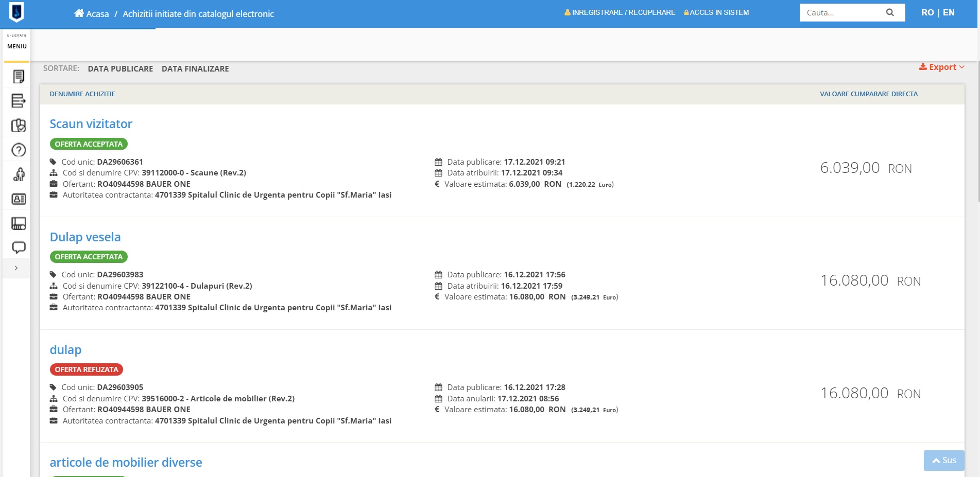Select code DA29603905
Viewport: 980px width, 477px height.
click(x=120, y=387)
